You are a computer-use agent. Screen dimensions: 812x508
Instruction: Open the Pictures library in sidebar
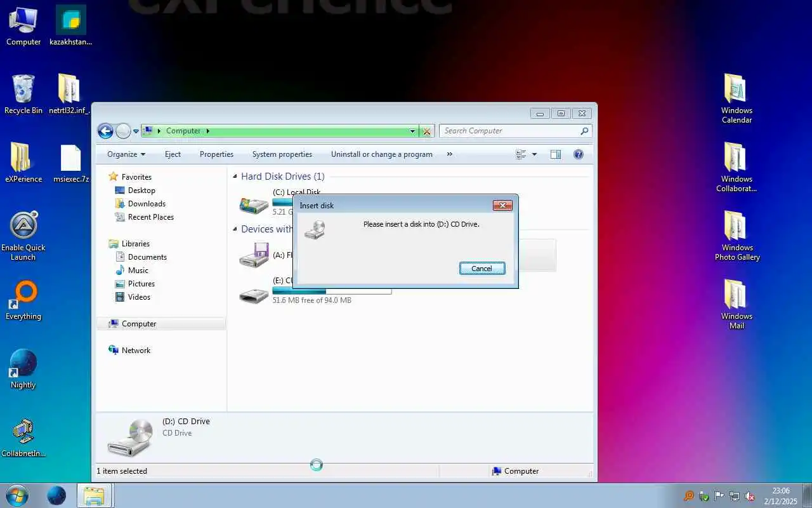(141, 284)
